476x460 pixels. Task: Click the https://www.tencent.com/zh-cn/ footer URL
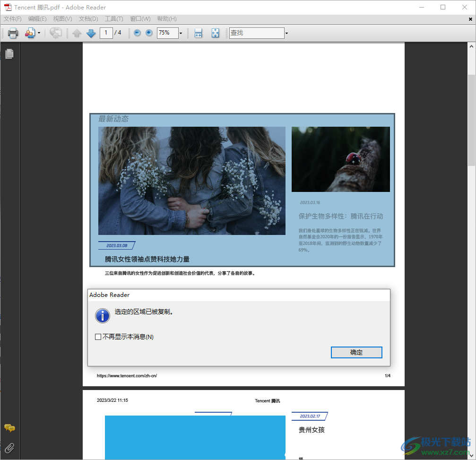point(127,375)
